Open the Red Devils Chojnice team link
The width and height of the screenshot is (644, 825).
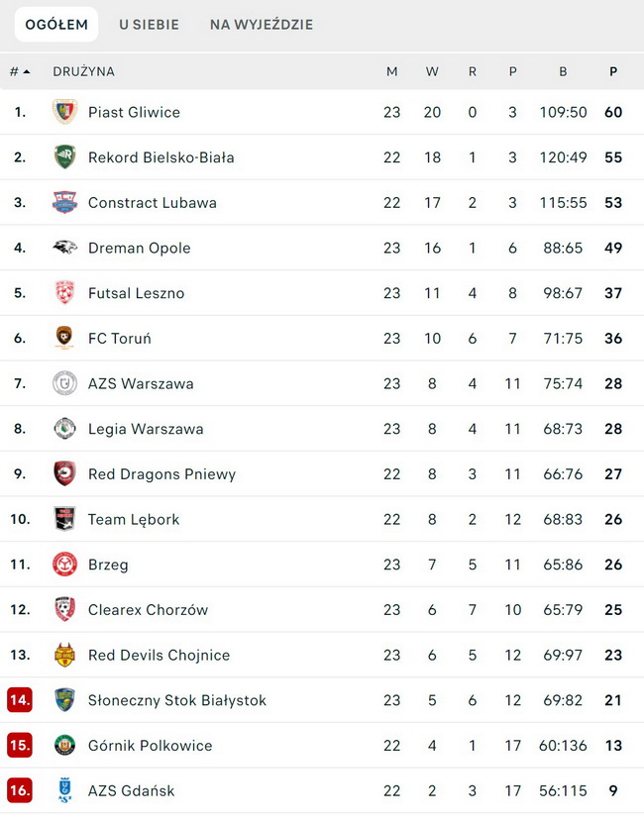pyautogui.click(x=159, y=656)
